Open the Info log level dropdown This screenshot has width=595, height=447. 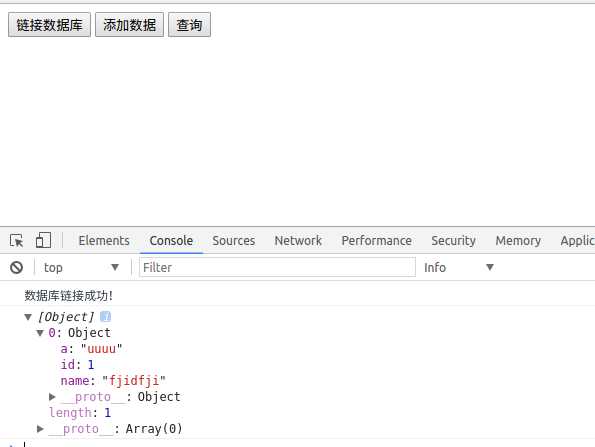coord(459,268)
